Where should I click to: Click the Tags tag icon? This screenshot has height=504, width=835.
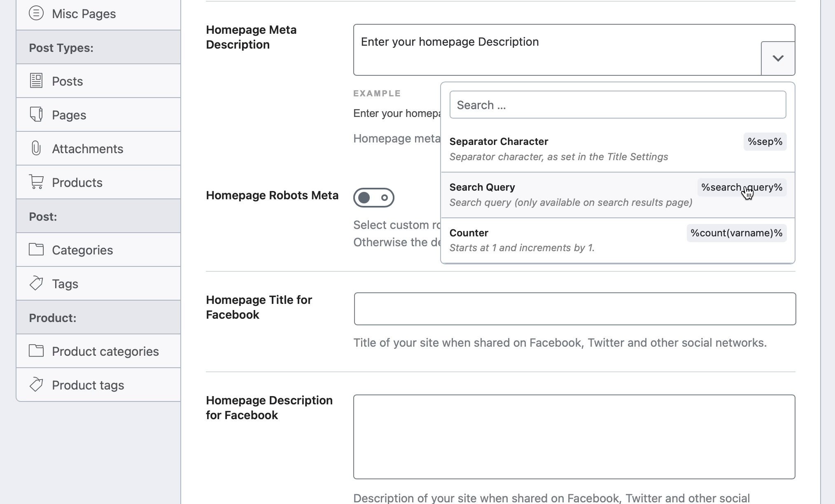pyautogui.click(x=36, y=283)
